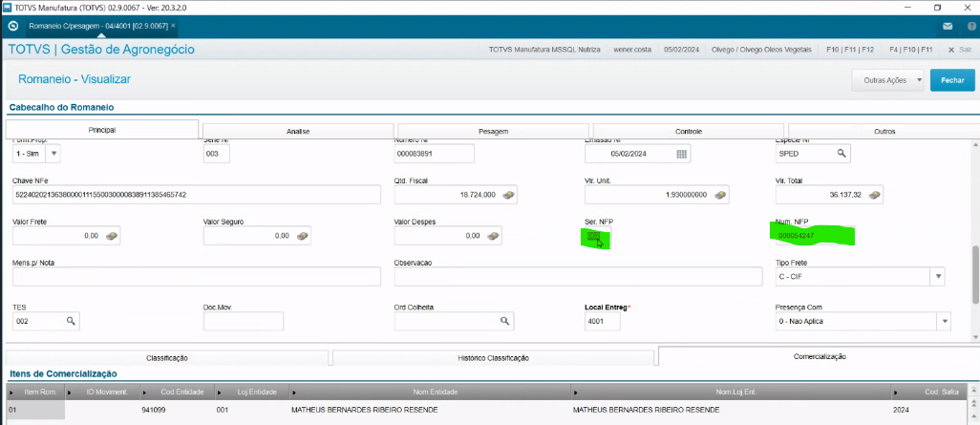Viewport: 980px width, 425px height.
Task: Click the Série NF field showing 003
Action: click(x=216, y=153)
